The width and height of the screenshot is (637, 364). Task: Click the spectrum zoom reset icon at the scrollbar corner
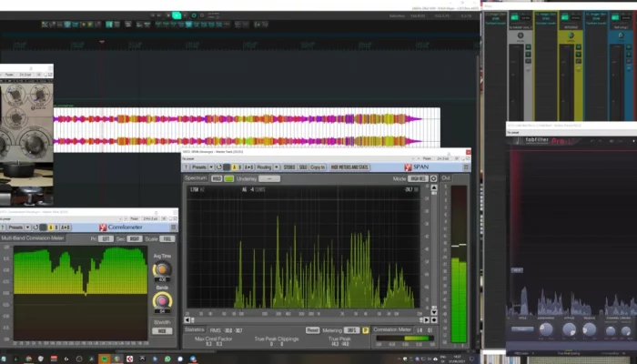(434, 319)
